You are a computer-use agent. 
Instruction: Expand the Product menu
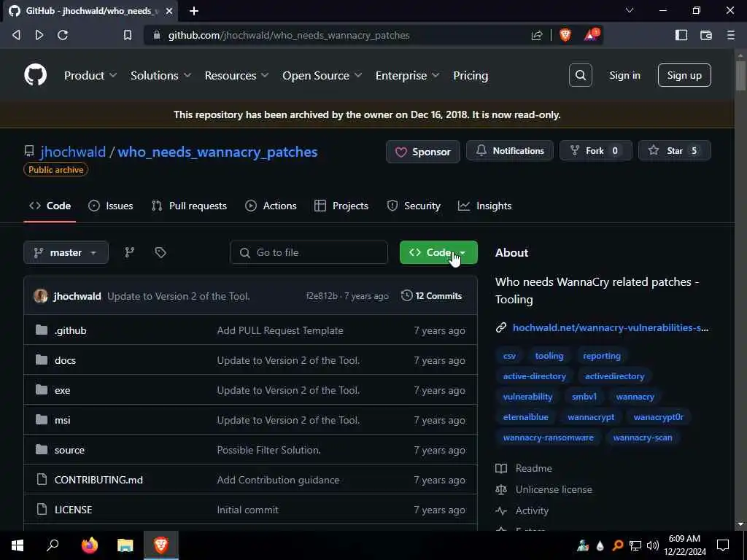click(90, 75)
